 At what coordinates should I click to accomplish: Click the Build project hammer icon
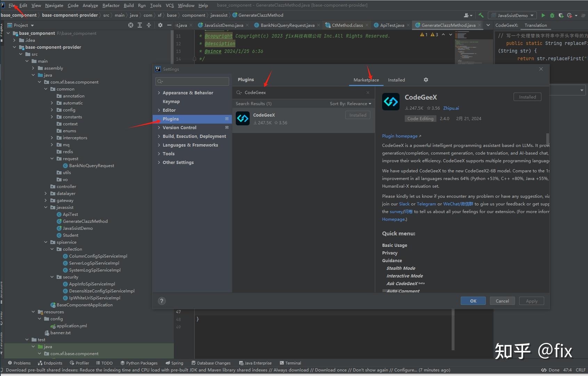481,15
